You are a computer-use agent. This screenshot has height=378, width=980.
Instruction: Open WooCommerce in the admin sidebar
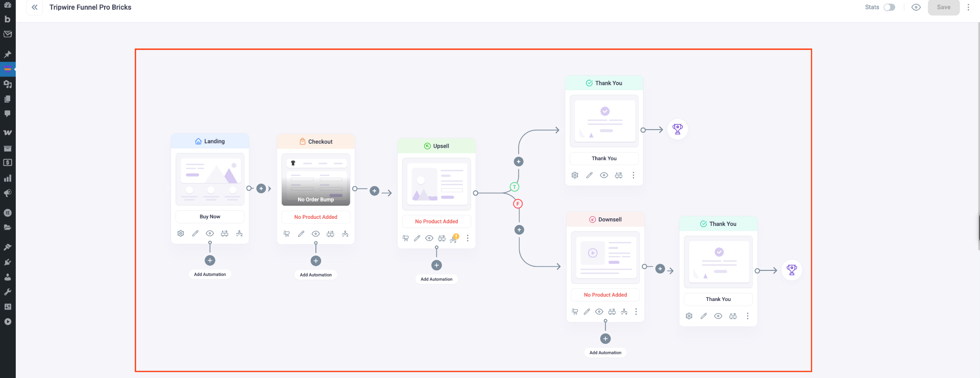[x=8, y=133]
